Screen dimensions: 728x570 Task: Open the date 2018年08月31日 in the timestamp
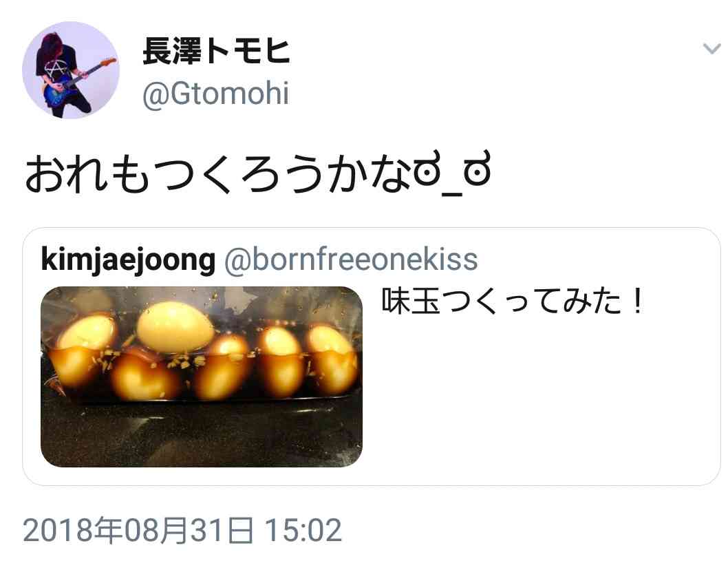coord(138,530)
